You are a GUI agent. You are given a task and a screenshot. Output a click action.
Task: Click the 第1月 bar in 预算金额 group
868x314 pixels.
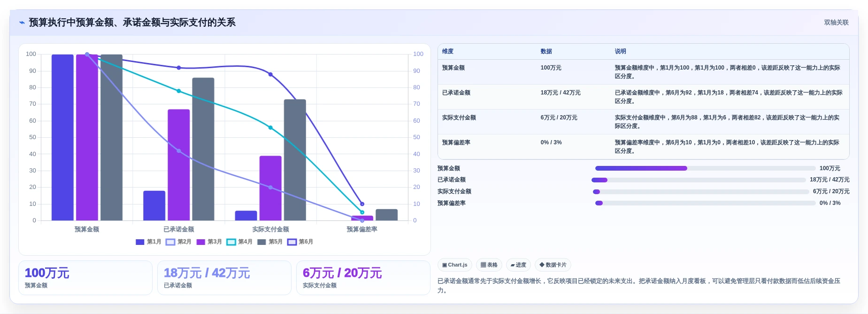(x=62, y=137)
